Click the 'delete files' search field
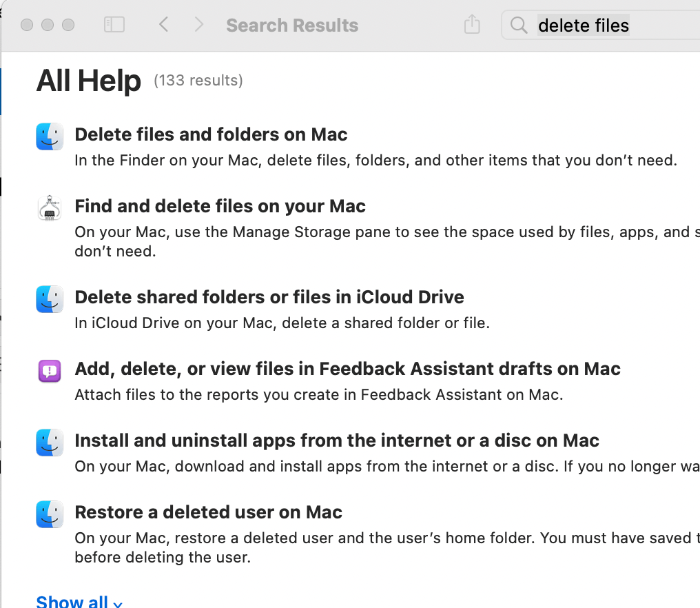The height and width of the screenshot is (608, 700). click(601, 25)
